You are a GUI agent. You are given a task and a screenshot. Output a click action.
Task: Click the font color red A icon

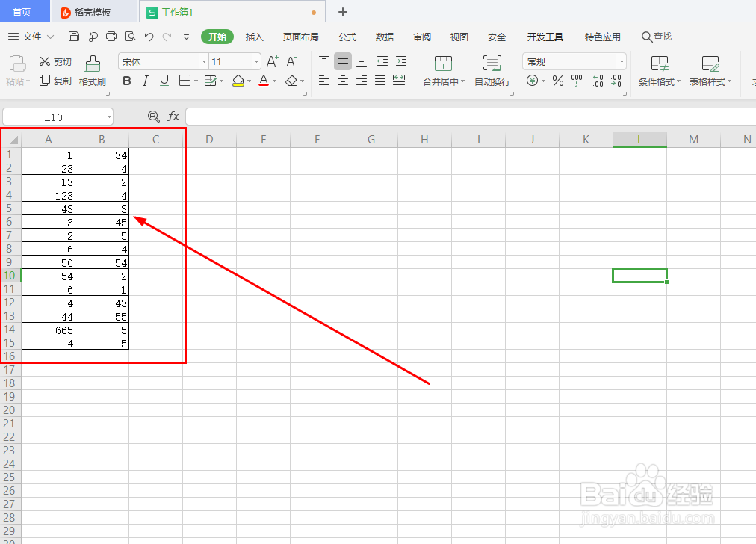pos(264,81)
